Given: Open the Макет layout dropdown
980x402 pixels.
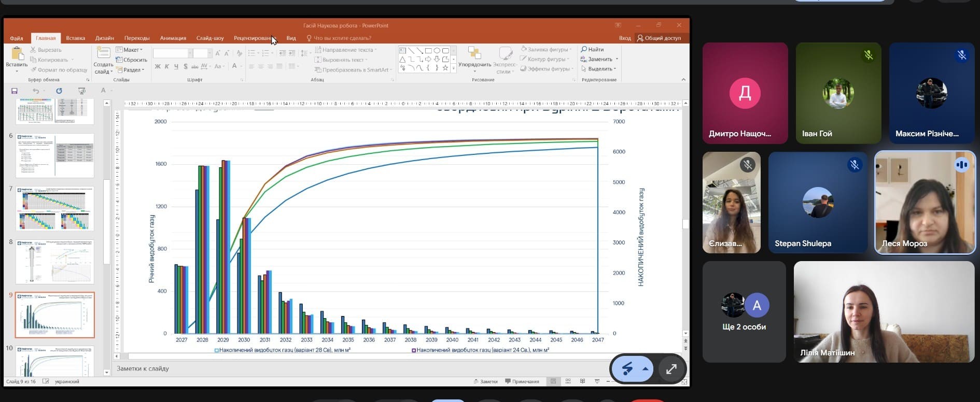Looking at the screenshot, I should point(130,50).
